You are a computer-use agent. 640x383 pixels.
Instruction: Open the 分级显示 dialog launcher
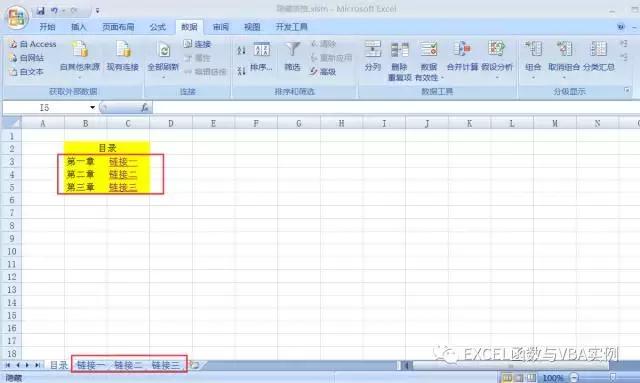click(x=627, y=91)
